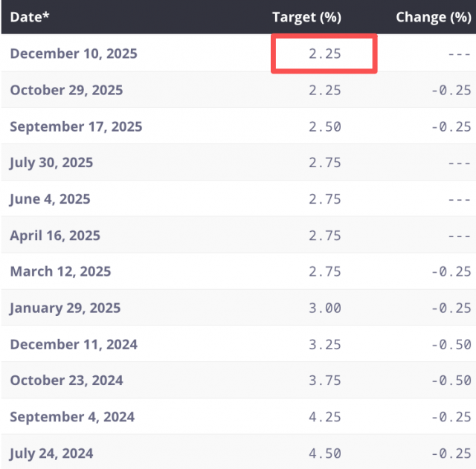Select the June 4, 2025 date cell

(50, 199)
